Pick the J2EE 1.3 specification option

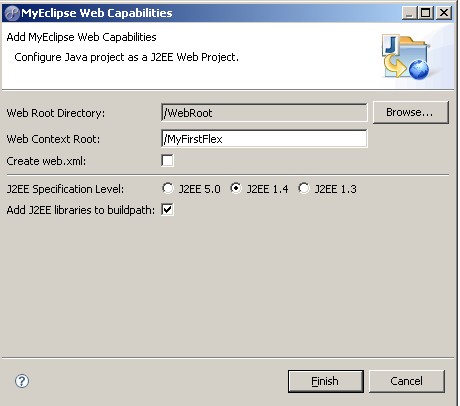304,188
